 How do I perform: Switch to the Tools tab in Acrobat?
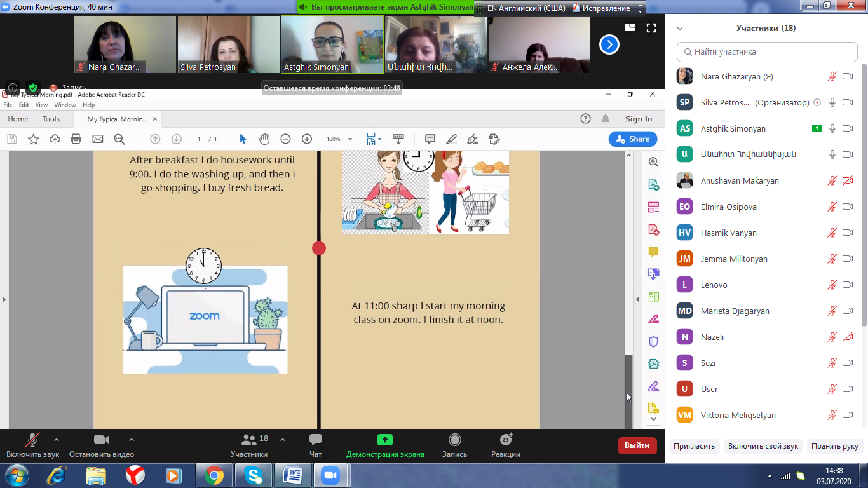coord(51,119)
